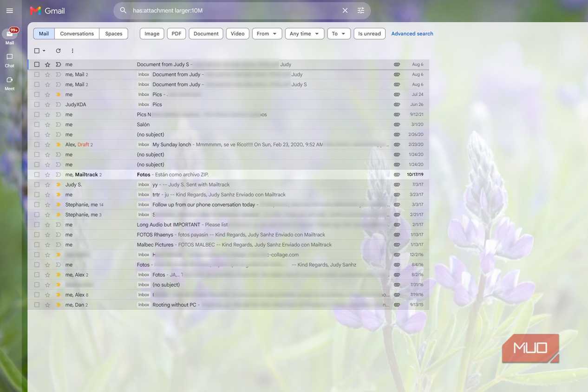Image resolution: width=588 pixels, height=392 pixels.
Task: Open Meet in the left sidebar
Action: click(9, 83)
